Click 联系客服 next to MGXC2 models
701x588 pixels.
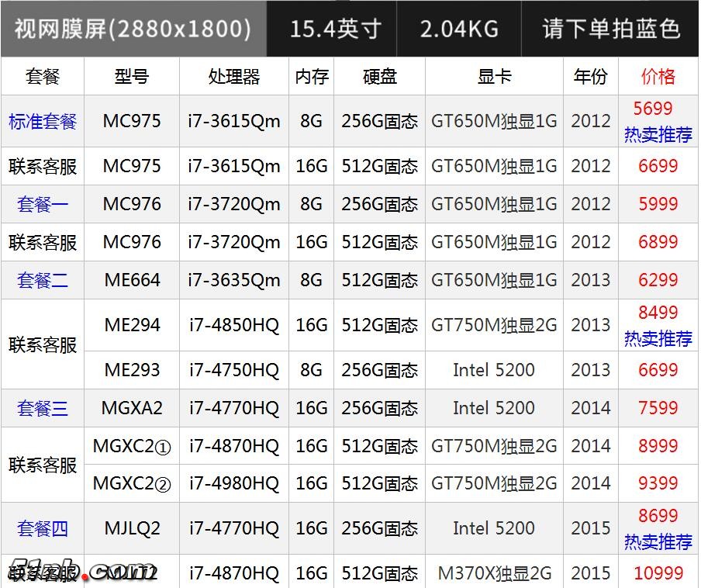point(42,465)
